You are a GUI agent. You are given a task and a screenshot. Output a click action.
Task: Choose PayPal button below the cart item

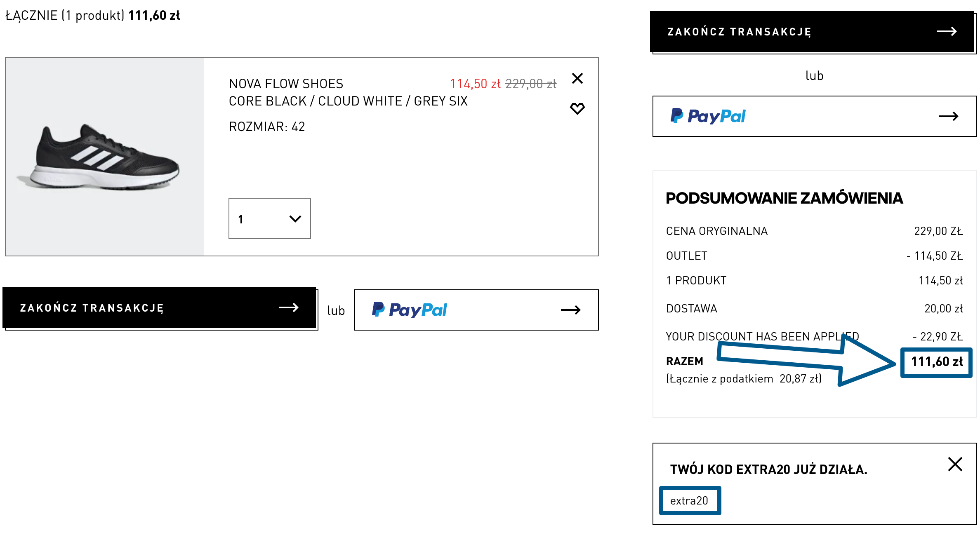coord(476,310)
